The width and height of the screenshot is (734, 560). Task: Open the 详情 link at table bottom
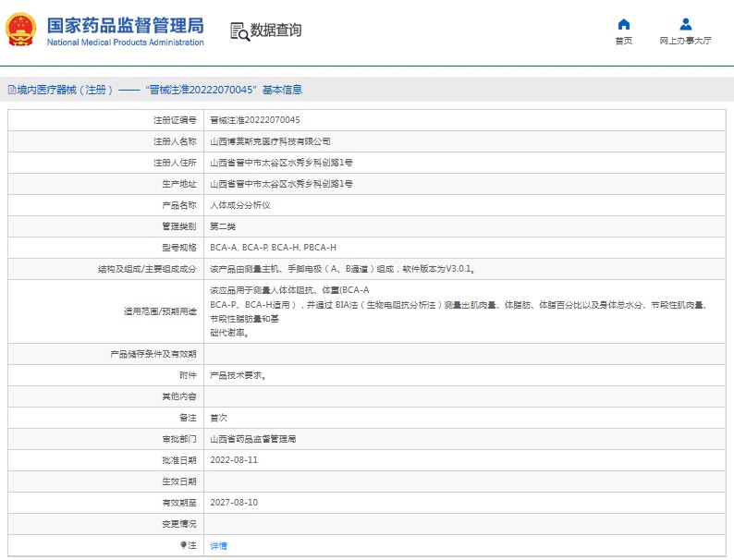tap(218, 545)
